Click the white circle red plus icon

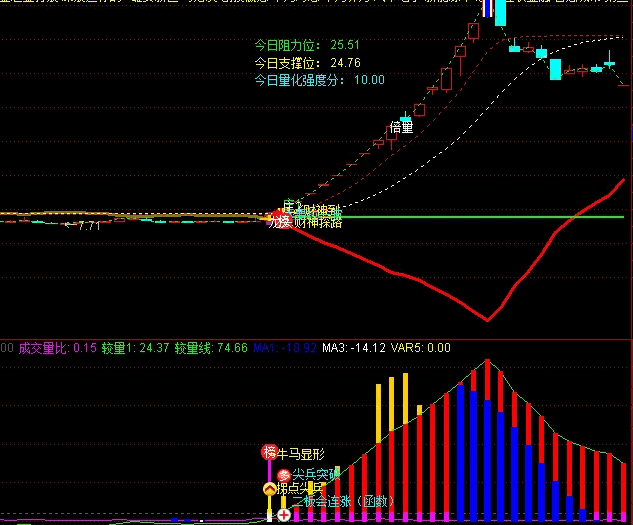click(x=284, y=515)
